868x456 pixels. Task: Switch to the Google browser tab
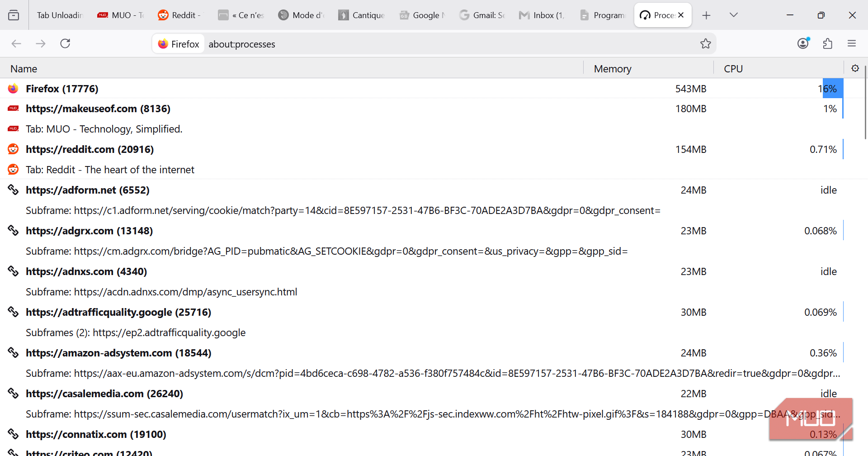click(x=422, y=15)
